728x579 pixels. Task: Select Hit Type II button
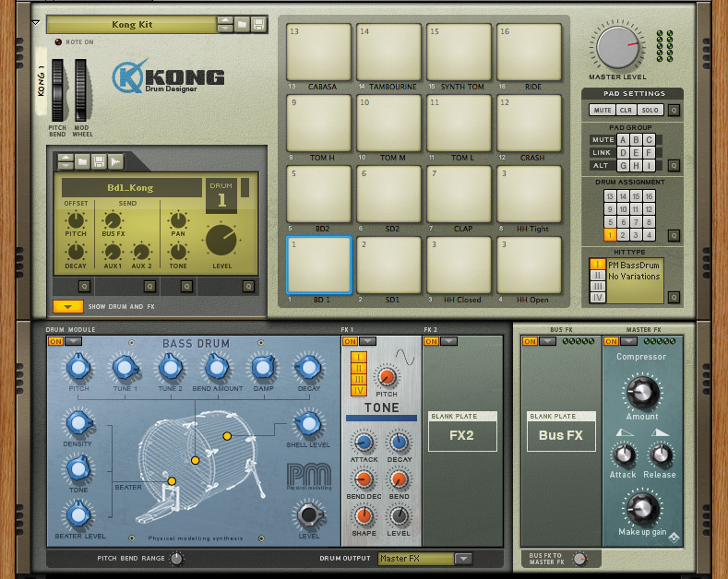[598, 276]
